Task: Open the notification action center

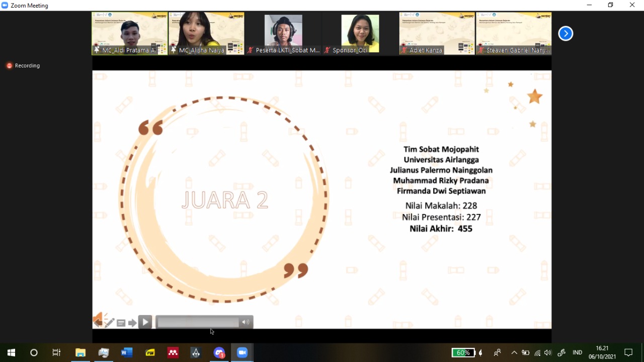Action: [628, 352]
